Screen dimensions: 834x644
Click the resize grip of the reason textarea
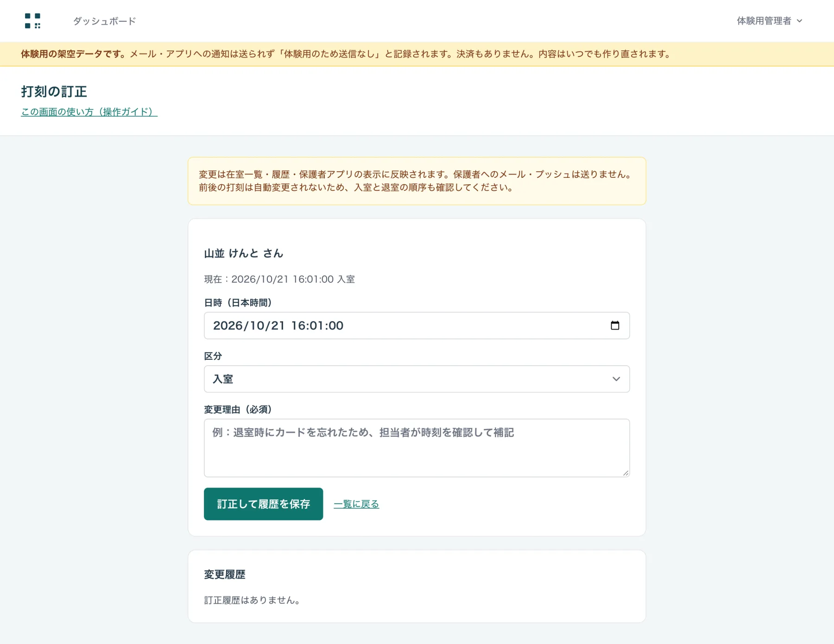(x=625, y=473)
